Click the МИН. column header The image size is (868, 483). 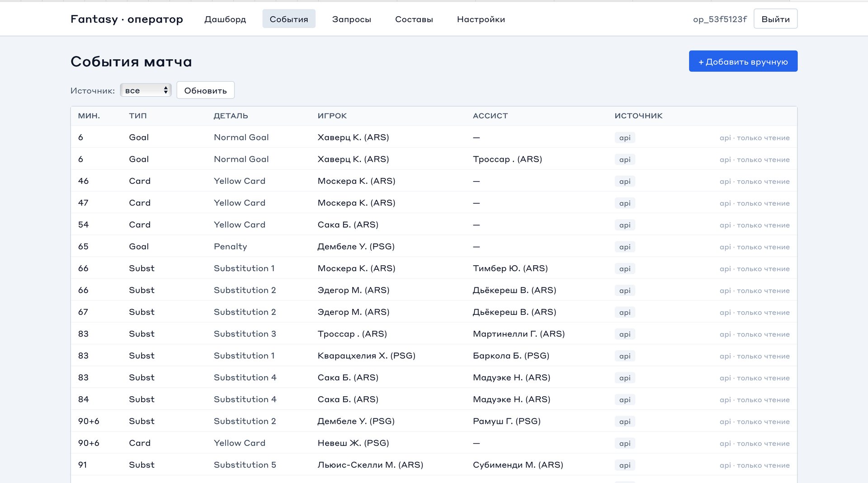89,116
